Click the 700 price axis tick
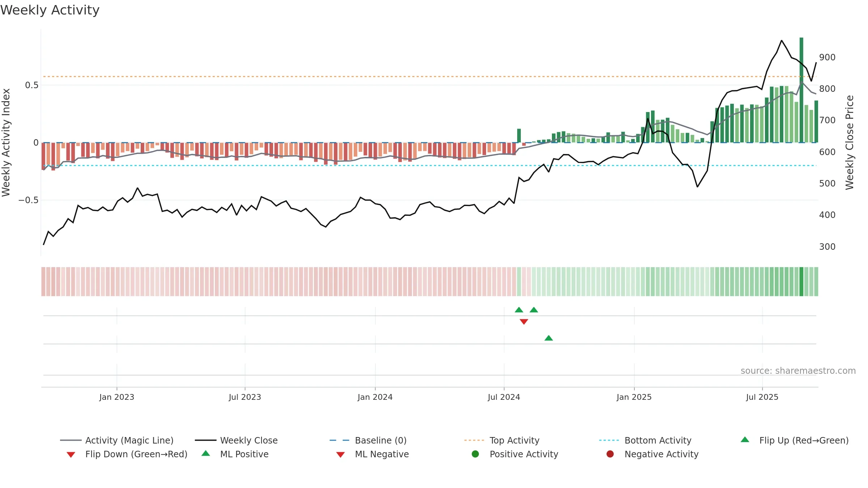868x488 pixels. [827, 120]
